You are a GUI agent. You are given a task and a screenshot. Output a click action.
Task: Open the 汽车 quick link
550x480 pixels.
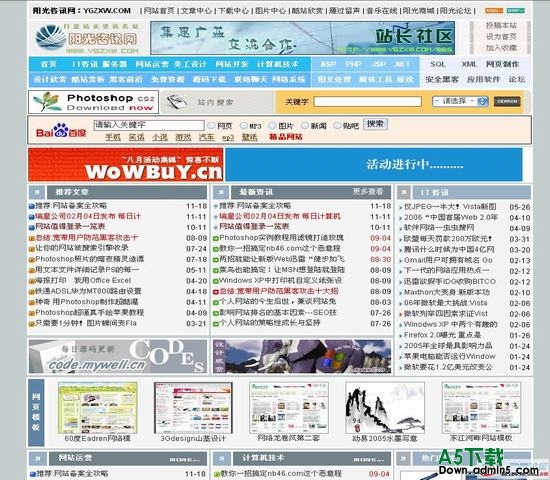coord(207,137)
